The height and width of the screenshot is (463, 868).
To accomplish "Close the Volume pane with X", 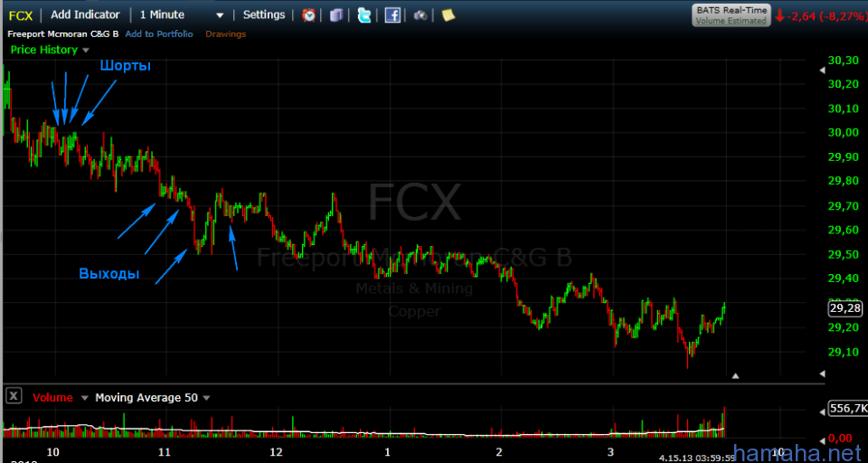I will 14,395.
